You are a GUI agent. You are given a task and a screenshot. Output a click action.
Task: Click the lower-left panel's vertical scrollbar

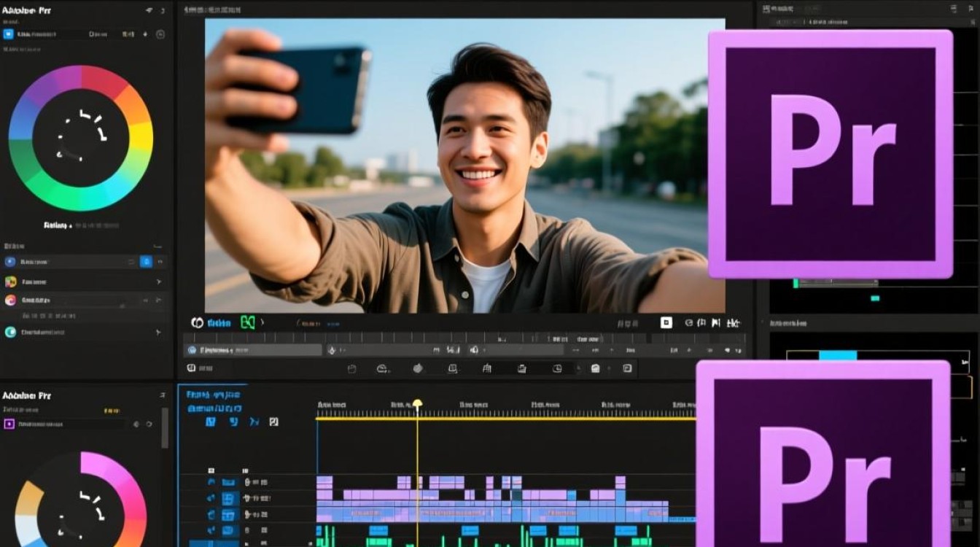pos(165,428)
